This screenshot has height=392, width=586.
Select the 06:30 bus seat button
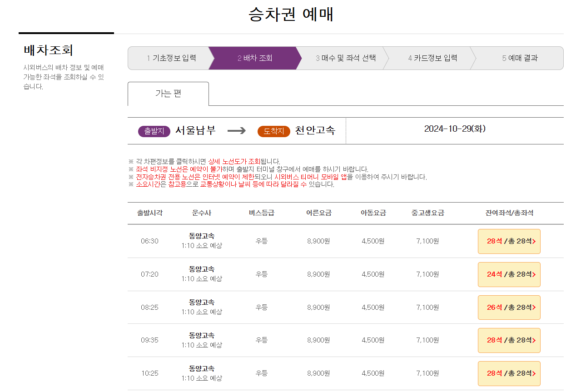[509, 241]
